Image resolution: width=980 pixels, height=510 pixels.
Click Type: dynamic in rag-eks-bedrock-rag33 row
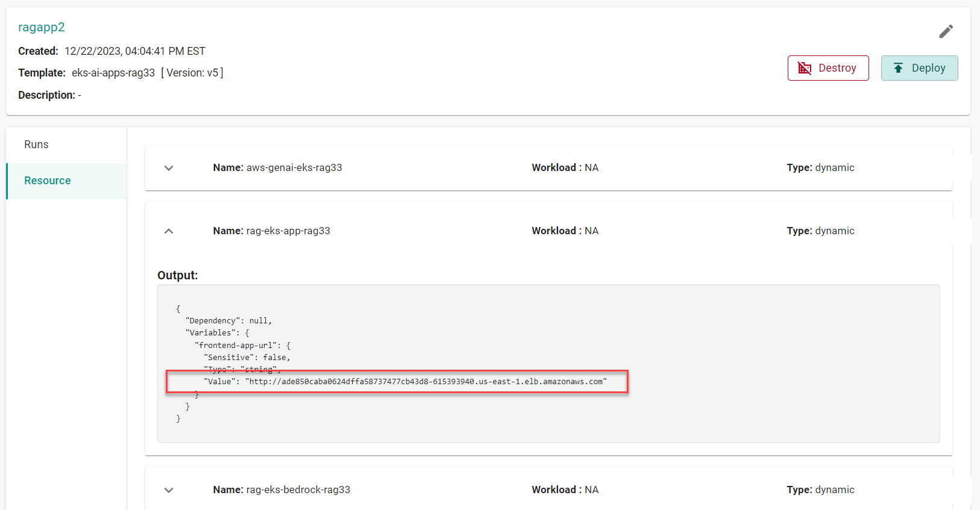coord(820,490)
